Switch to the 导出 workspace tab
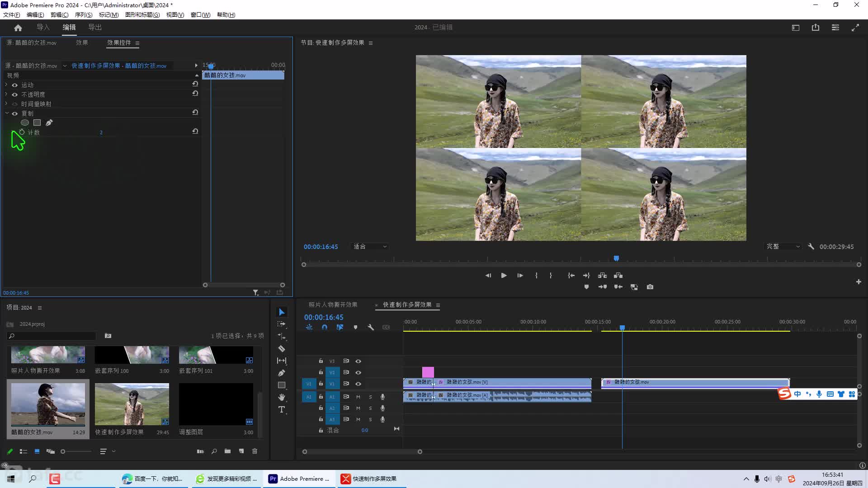This screenshot has width=868, height=488. (95, 28)
